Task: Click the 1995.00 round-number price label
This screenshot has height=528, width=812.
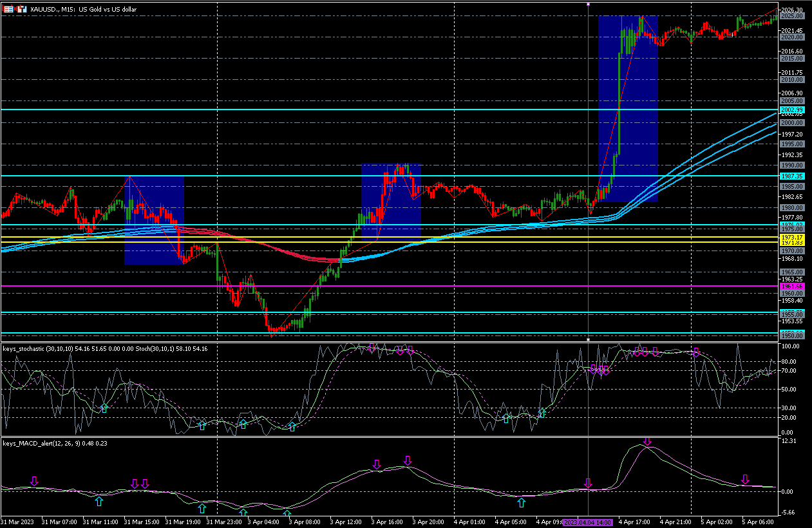Action: 791,144
